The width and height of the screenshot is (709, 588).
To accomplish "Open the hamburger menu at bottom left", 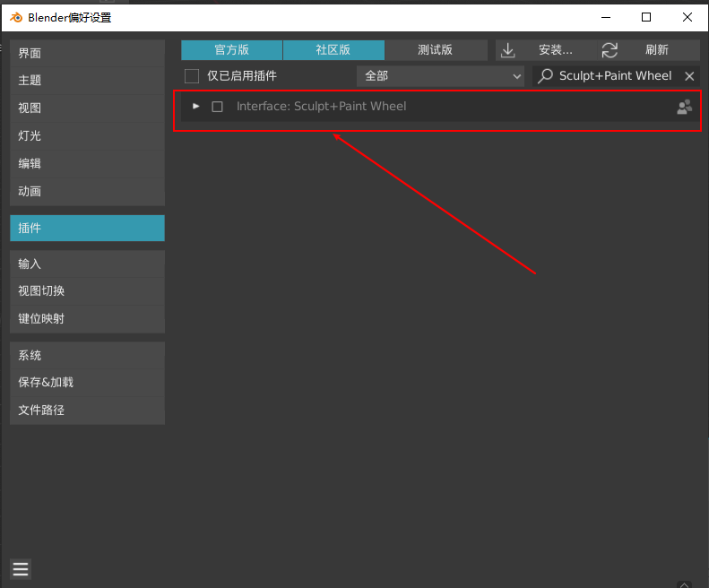I will point(21,569).
